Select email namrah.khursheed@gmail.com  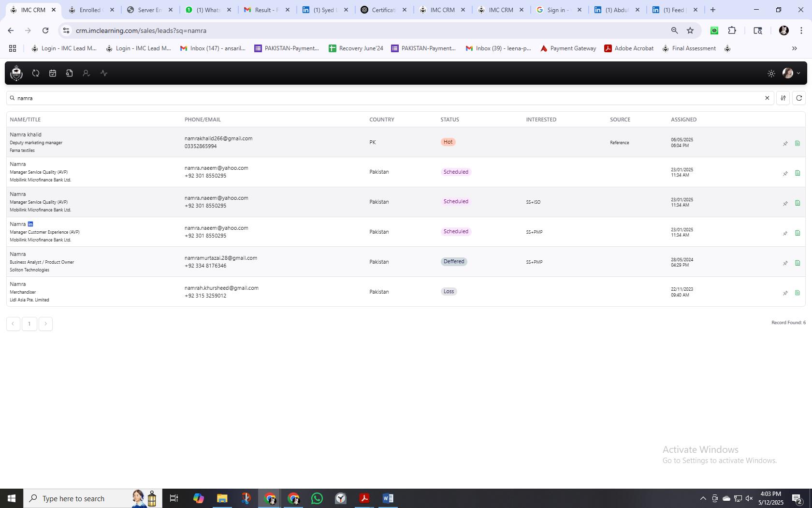[221, 288]
